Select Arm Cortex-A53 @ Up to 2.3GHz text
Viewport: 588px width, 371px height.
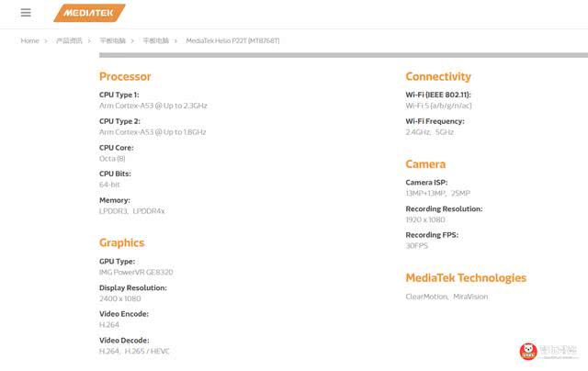(x=153, y=106)
